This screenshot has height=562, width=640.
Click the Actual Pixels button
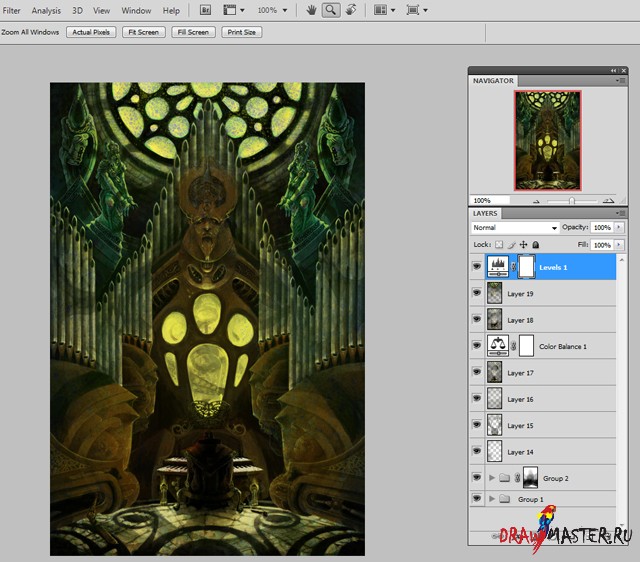click(91, 32)
